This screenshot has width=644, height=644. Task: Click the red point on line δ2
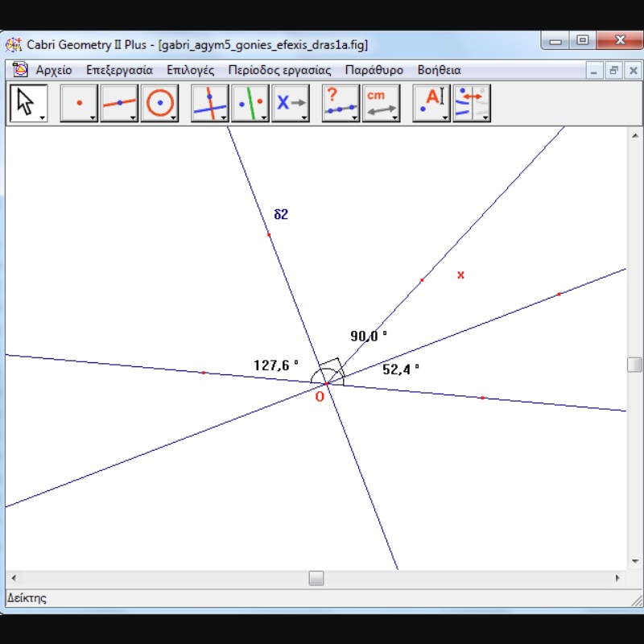pyautogui.click(x=269, y=235)
